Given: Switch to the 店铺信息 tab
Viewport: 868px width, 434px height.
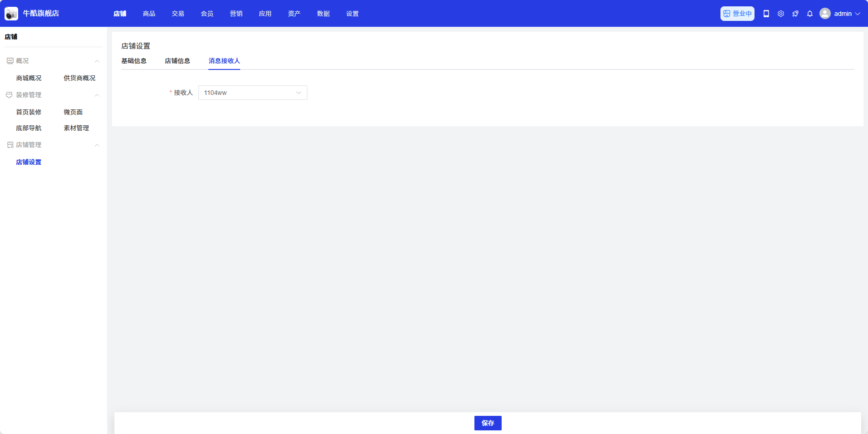Looking at the screenshot, I should [x=178, y=61].
